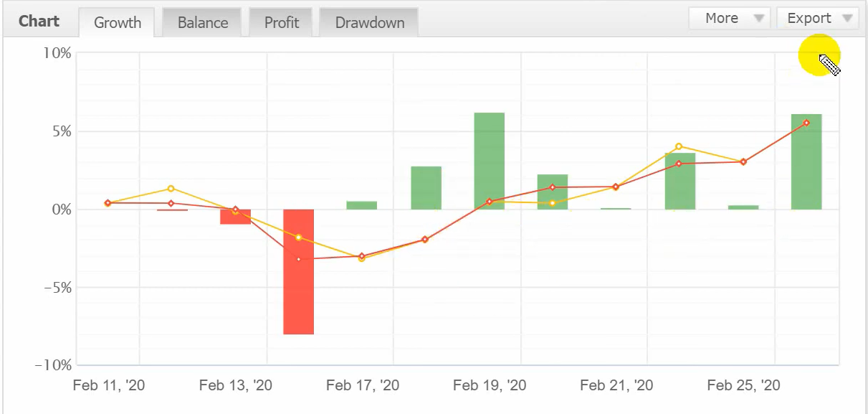
Task: Switch to the Growth tab
Action: click(118, 22)
